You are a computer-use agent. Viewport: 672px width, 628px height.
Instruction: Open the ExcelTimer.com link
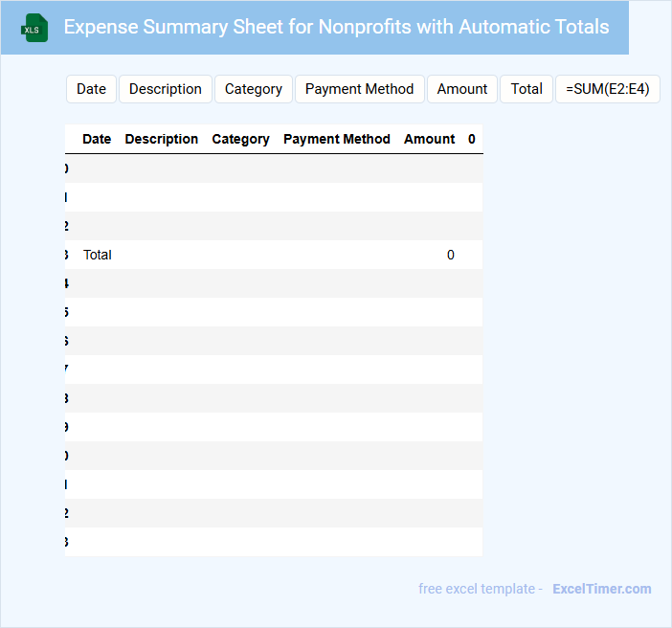pyautogui.click(x=602, y=589)
